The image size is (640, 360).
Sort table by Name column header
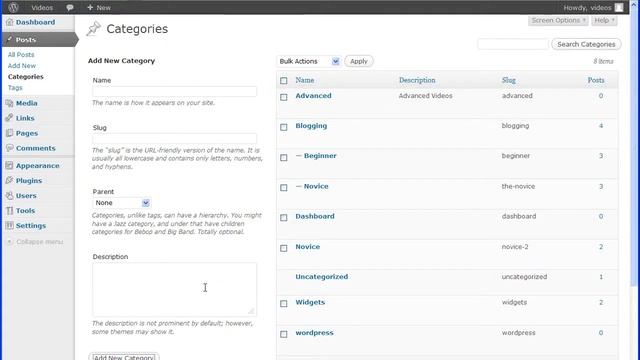(305, 80)
